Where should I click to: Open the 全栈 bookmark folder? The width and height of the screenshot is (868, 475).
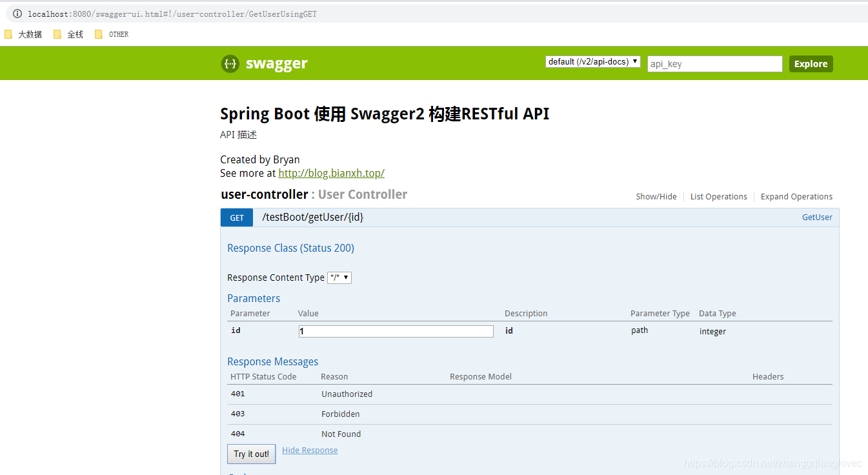[68, 34]
